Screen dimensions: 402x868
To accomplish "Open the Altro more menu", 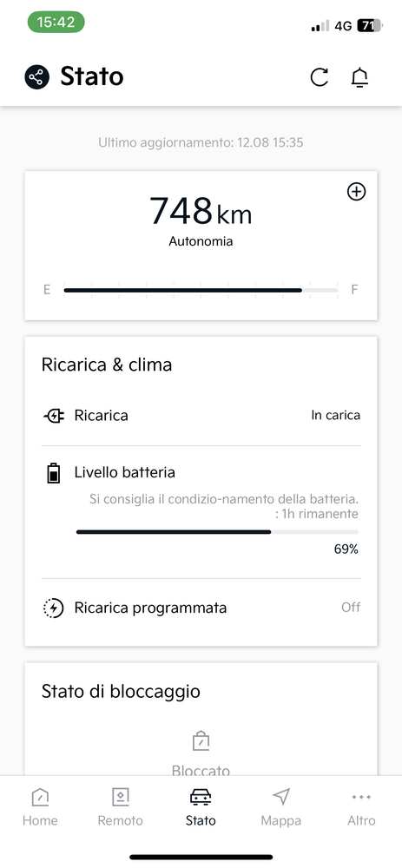I will tap(361, 807).
